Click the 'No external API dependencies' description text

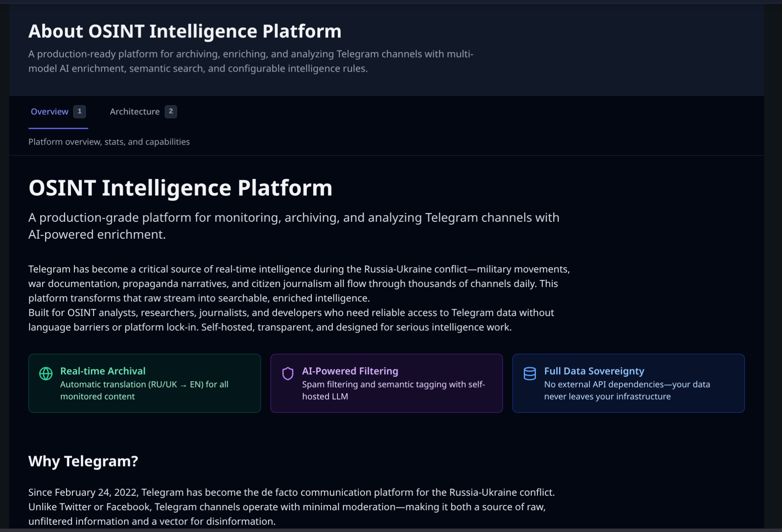[x=627, y=390]
